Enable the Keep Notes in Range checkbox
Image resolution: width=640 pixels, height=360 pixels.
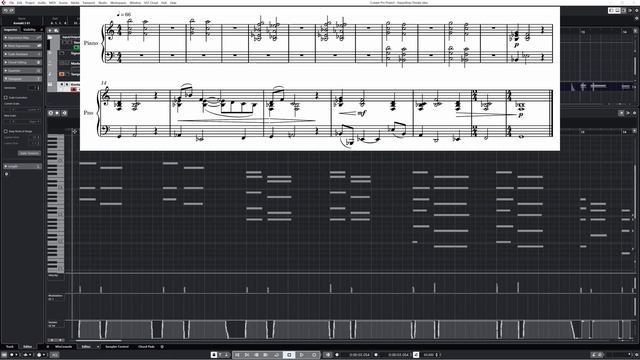click(x=6, y=131)
